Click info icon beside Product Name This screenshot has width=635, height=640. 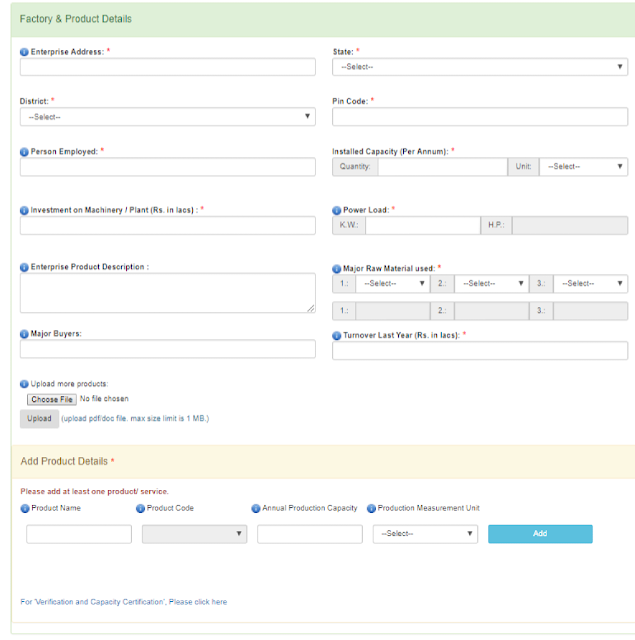pos(25,508)
